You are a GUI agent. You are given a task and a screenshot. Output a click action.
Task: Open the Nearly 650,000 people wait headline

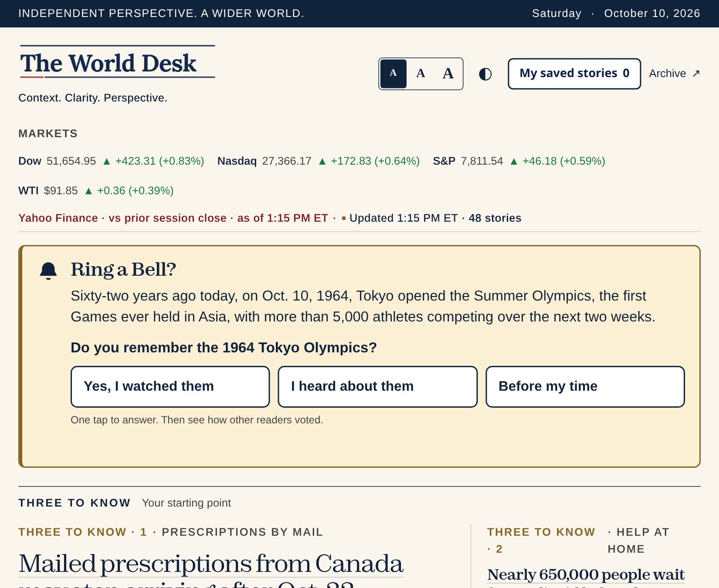tap(586, 577)
